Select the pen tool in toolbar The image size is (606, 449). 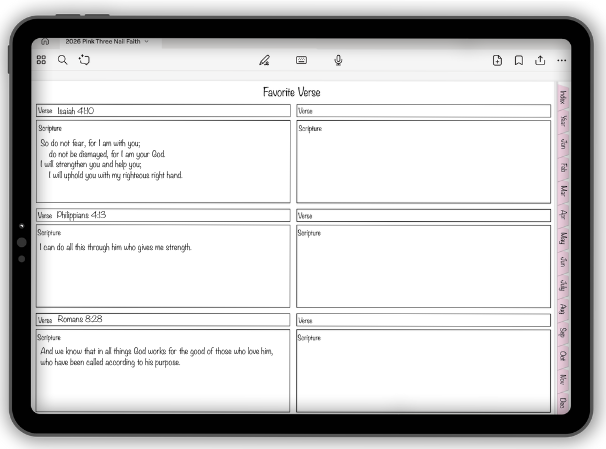[264, 60]
